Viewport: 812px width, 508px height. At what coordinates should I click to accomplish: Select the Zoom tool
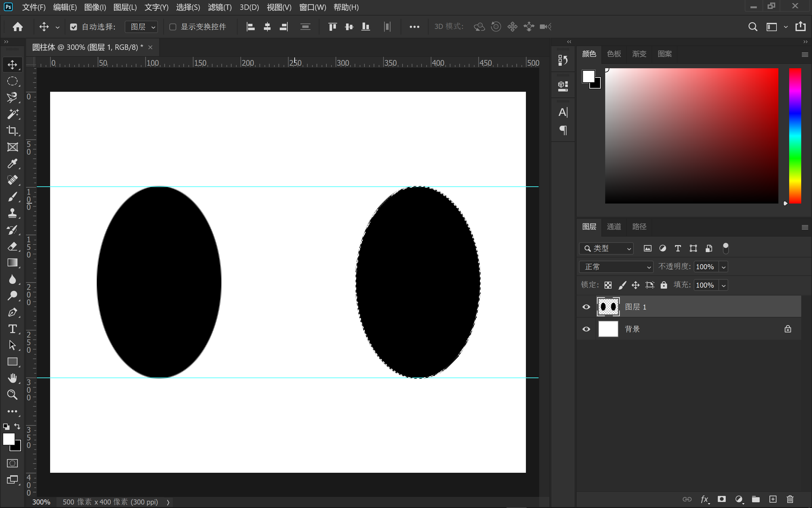(12, 394)
